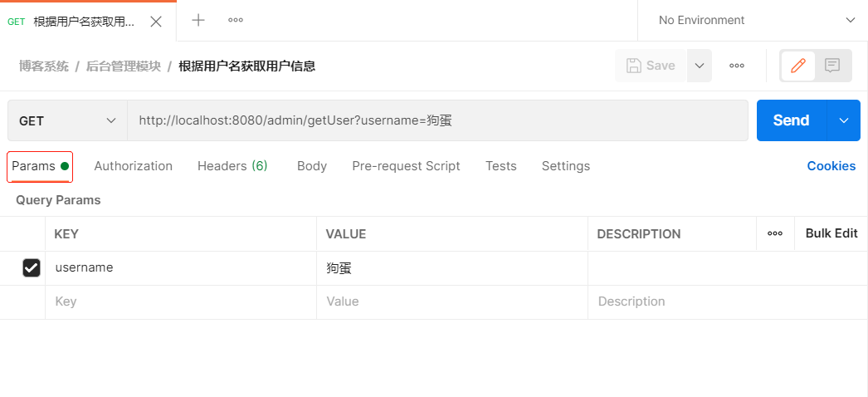Viewport: 868px width, 397px height.
Task: Click the empty Key placeholder field
Action: point(181,301)
